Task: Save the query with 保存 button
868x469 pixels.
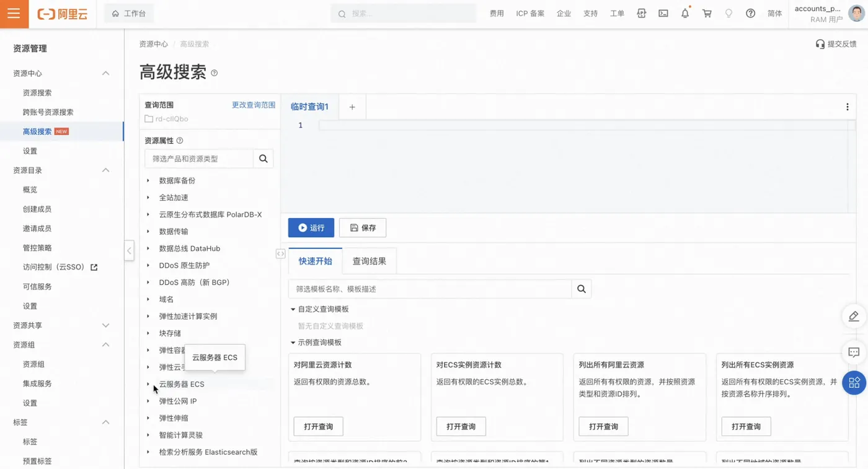Action: pos(363,227)
